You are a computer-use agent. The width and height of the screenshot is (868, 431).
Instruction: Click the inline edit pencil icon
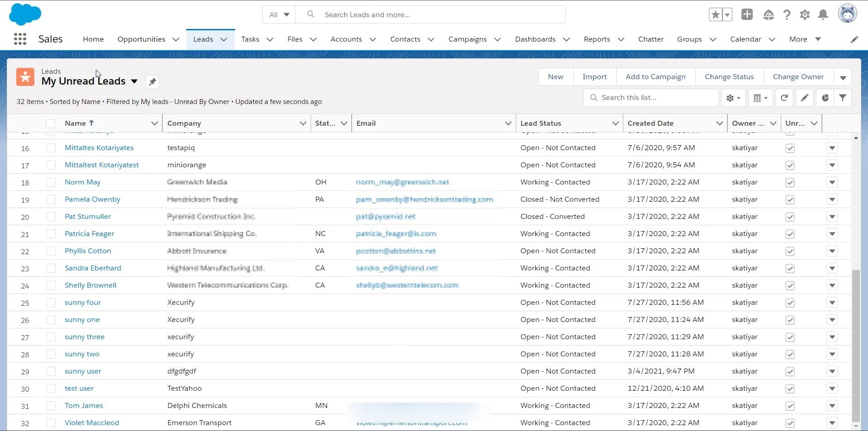[804, 98]
